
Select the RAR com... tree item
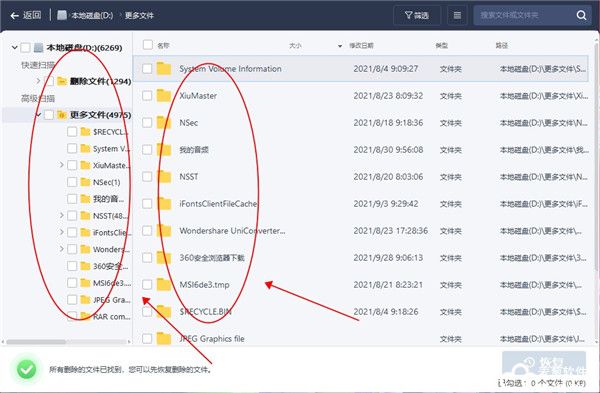112,316
